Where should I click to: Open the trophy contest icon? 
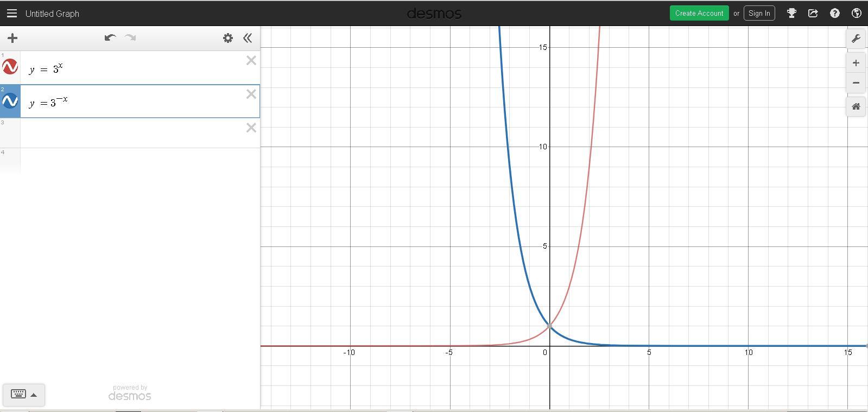click(x=791, y=13)
